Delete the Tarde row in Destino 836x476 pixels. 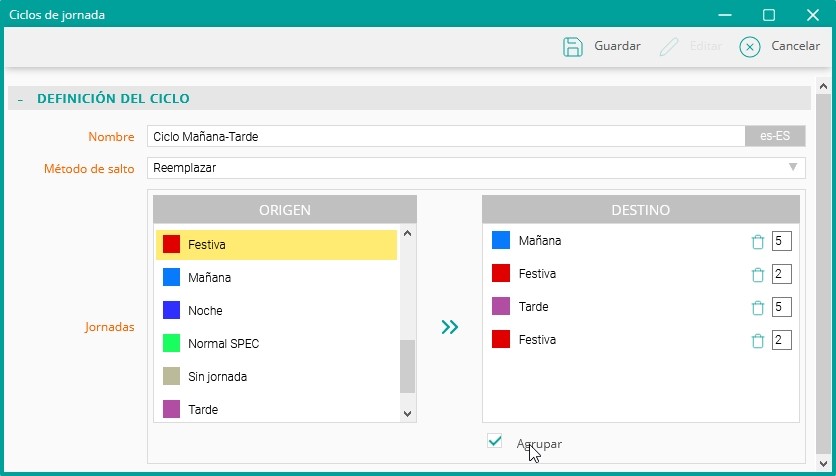758,308
